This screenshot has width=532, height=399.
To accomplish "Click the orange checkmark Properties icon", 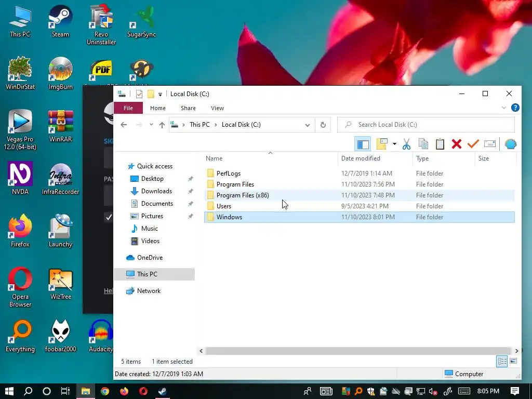I will pos(473,144).
